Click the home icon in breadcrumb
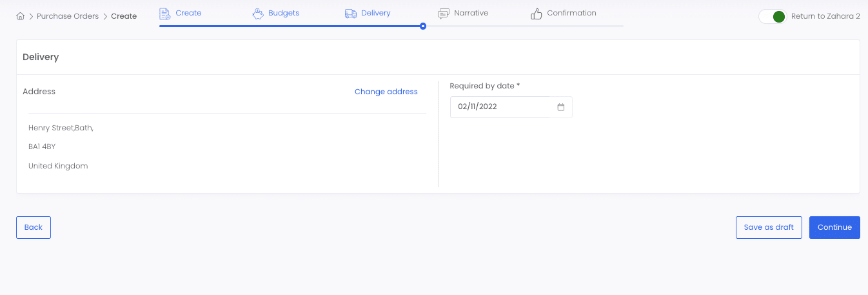868x295 pixels. [x=20, y=16]
